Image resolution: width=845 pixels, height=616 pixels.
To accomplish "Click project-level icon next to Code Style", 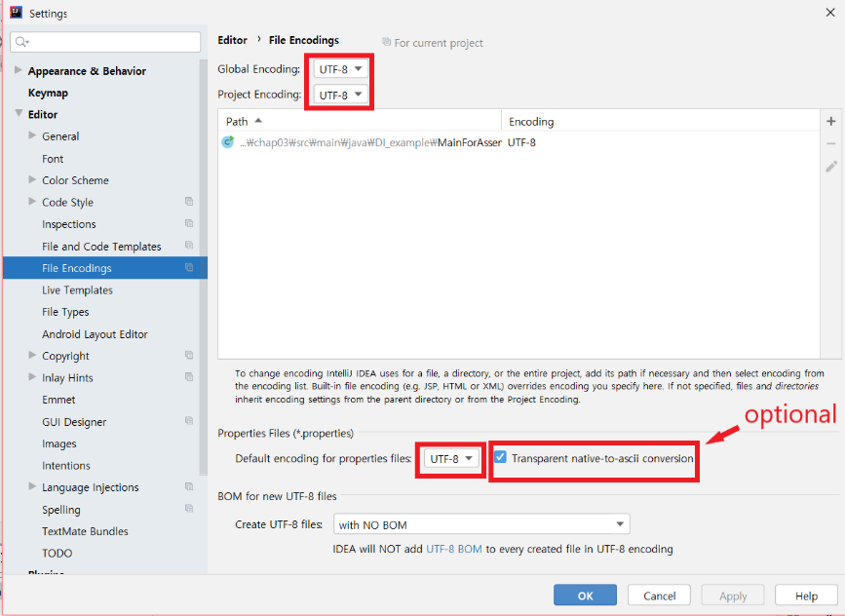I will click(189, 202).
